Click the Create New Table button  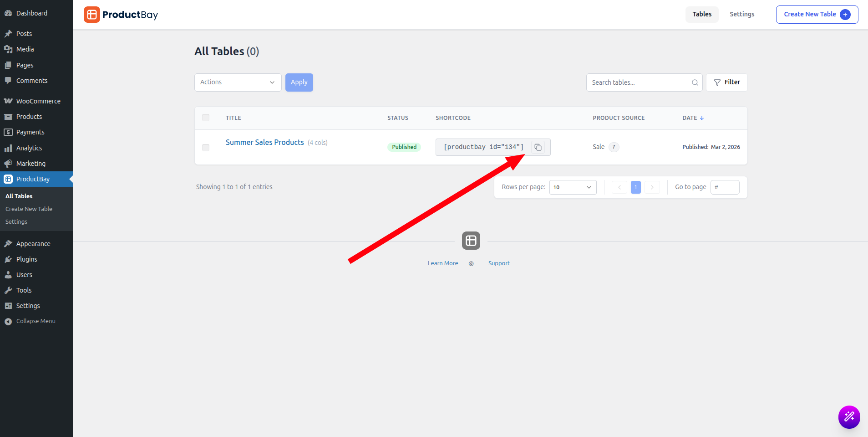click(x=817, y=15)
